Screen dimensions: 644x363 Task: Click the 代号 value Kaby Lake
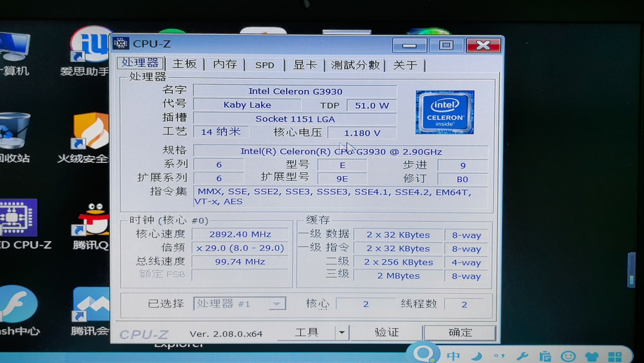point(247,105)
